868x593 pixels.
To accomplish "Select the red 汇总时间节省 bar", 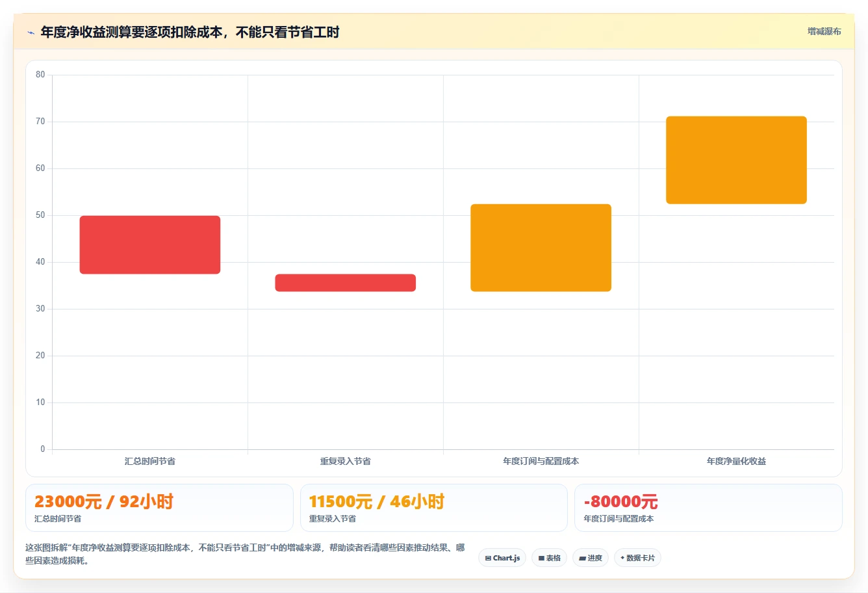I will pos(150,244).
